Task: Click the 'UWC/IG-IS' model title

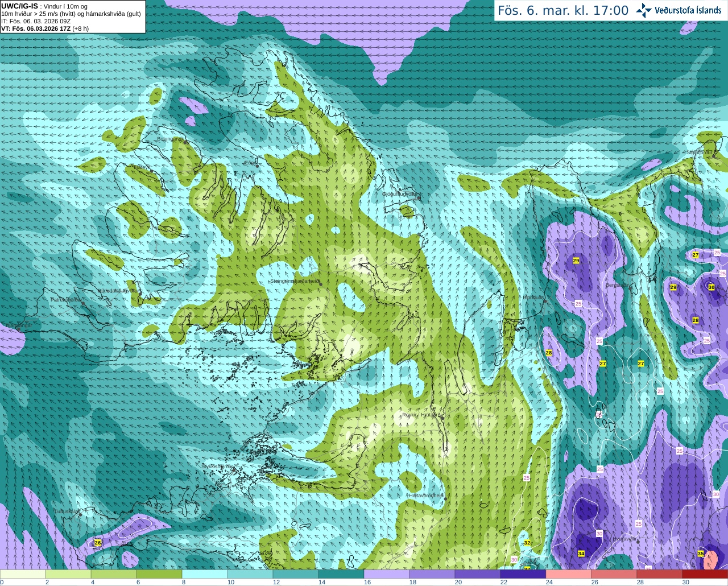Action: pos(20,6)
